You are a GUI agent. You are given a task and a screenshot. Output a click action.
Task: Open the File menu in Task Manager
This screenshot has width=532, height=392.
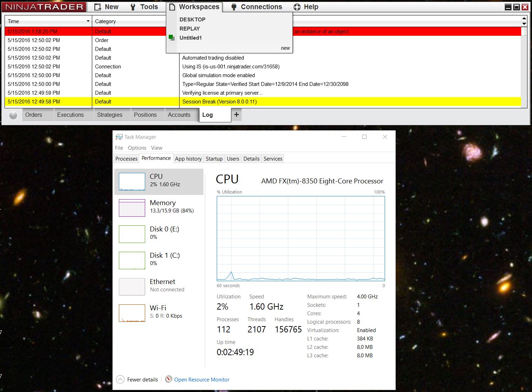tap(119, 148)
